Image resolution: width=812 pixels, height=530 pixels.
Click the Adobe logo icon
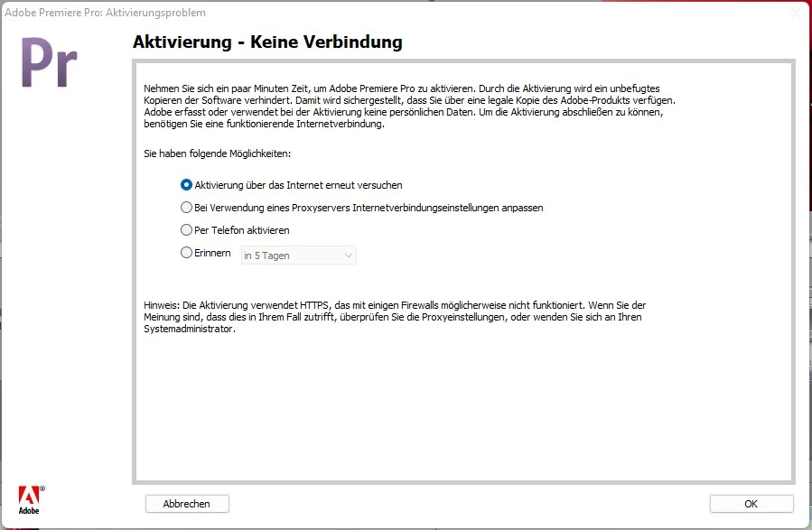pos(32,500)
